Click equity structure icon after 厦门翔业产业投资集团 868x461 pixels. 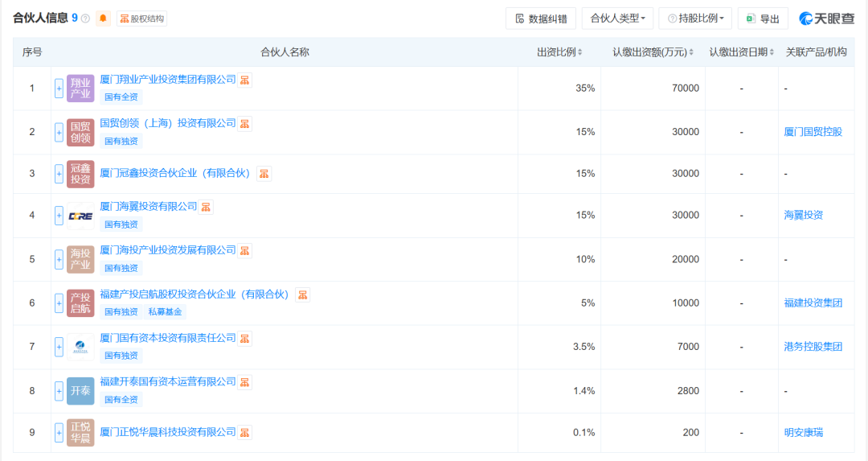(244, 80)
